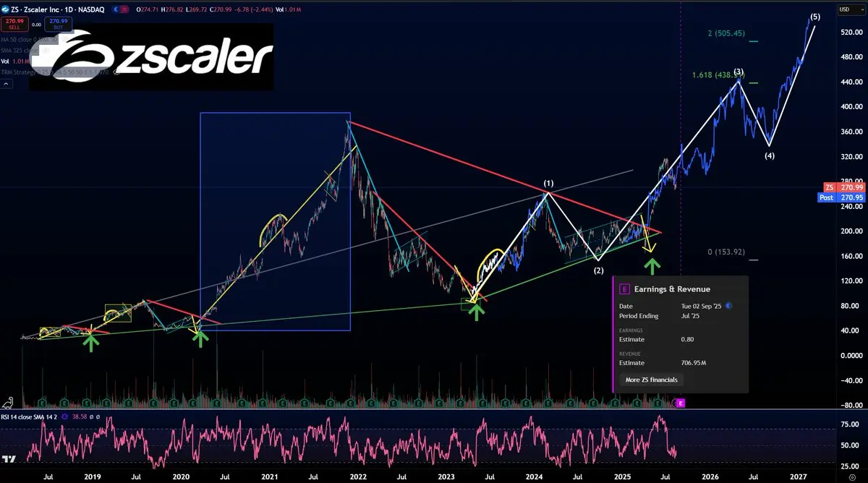
Task: Click the moon session icon beside NASDAQ
Action: tap(116, 9)
